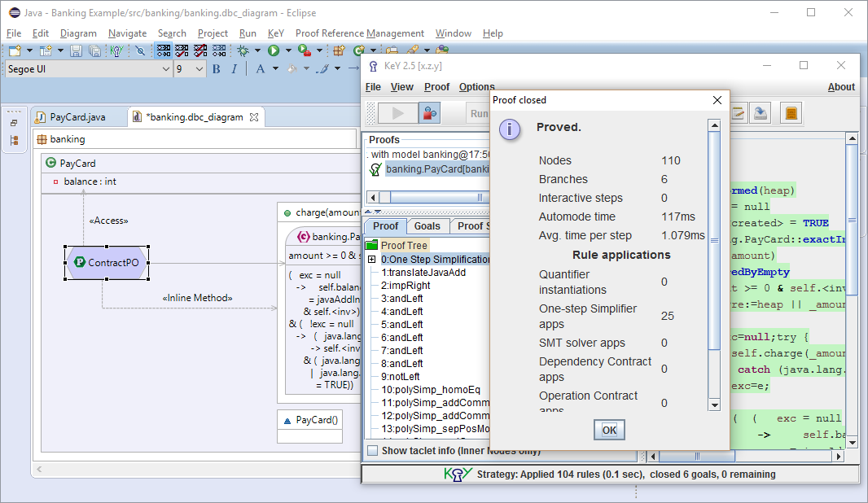Select the 9:notLeft proof tree node
The width and height of the screenshot is (868, 503).
(401, 377)
